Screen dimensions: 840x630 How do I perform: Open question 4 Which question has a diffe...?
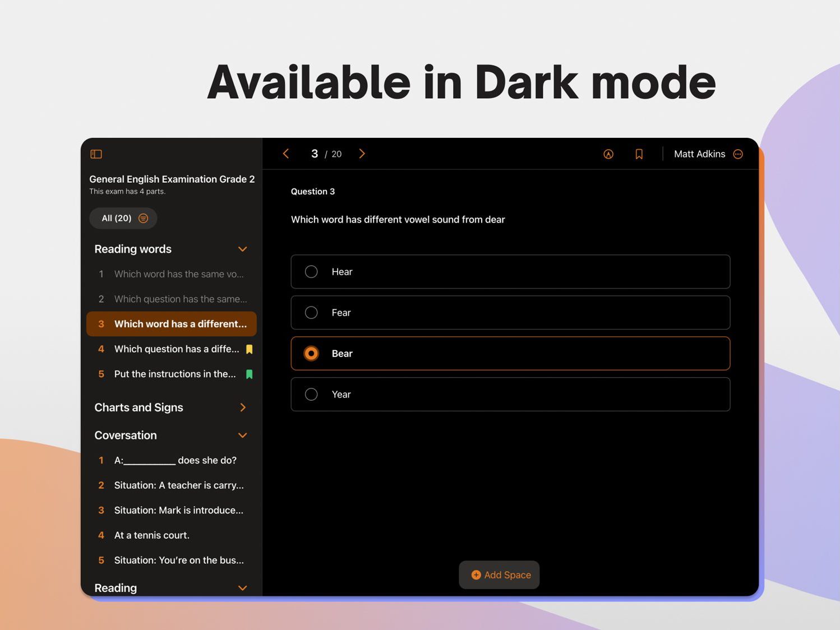tap(172, 349)
